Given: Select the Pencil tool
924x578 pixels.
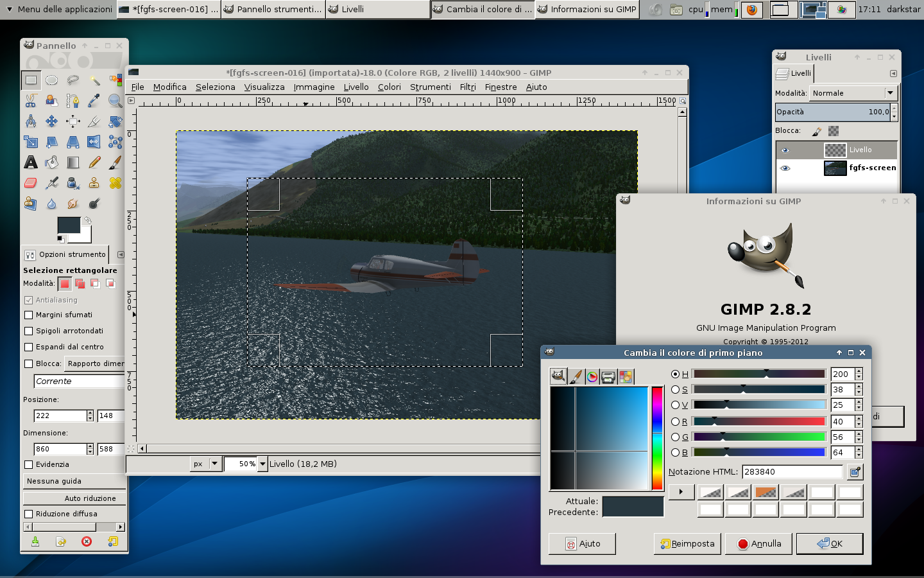Looking at the screenshot, I should (94, 162).
